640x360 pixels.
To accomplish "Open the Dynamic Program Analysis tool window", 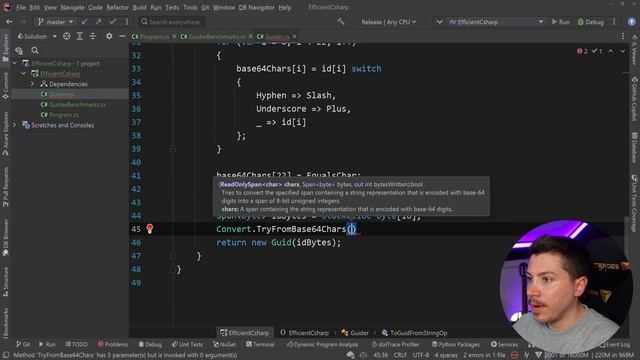I will click(x=322, y=344).
